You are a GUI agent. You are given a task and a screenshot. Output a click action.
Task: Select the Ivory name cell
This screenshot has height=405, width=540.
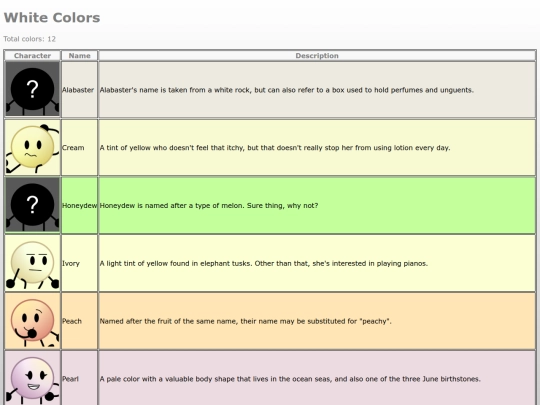[80, 263]
